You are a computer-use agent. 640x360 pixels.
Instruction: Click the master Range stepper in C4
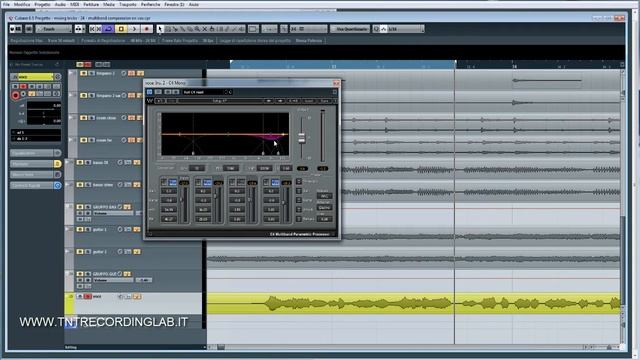click(x=299, y=200)
